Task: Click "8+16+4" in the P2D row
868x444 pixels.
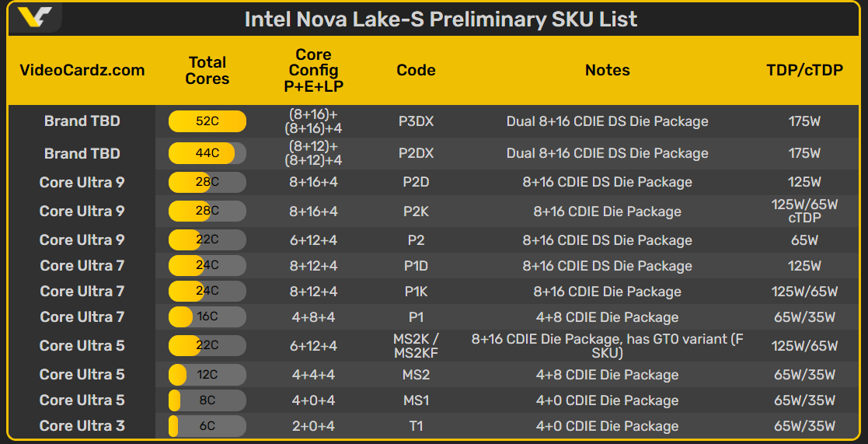Action: 313,182
